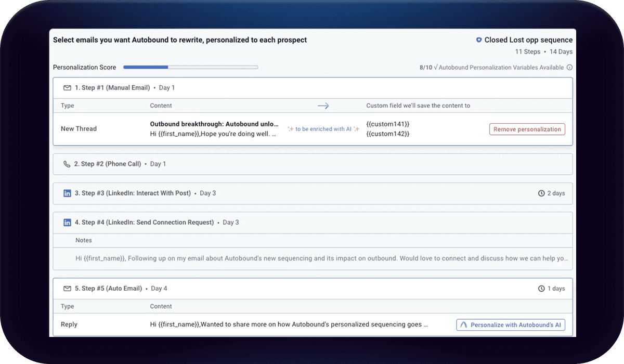Click the Remove personalization button
This screenshot has height=364, width=624.
click(x=527, y=129)
